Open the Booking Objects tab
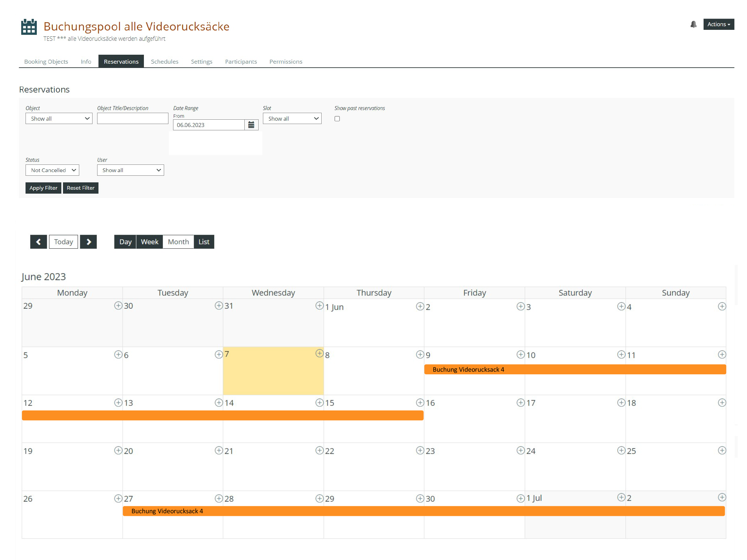The image size is (747, 560). tap(46, 61)
